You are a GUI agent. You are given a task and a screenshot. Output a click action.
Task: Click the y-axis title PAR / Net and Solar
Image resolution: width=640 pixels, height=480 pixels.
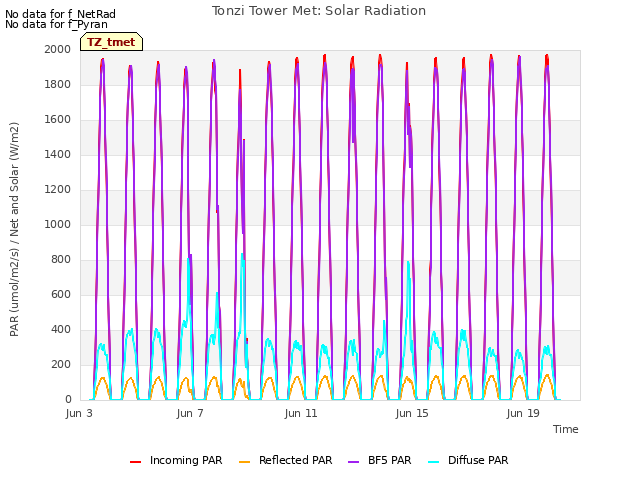14,229
